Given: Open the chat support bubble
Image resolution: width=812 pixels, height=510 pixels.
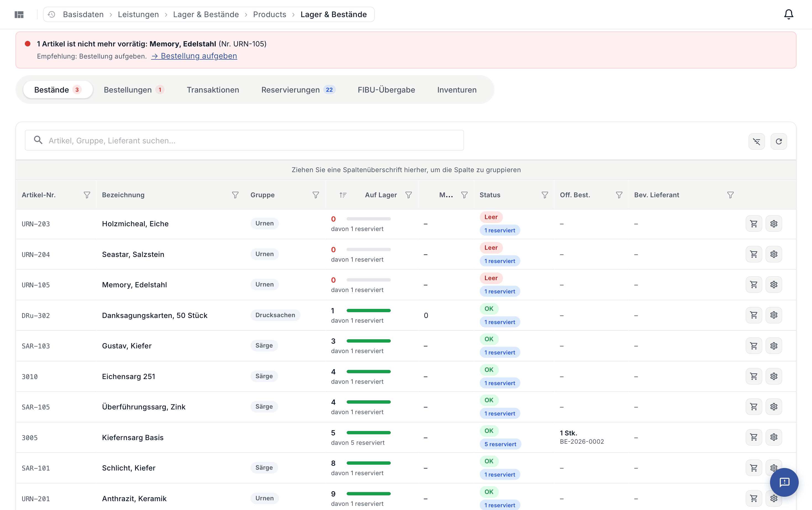Looking at the screenshot, I should (x=784, y=482).
